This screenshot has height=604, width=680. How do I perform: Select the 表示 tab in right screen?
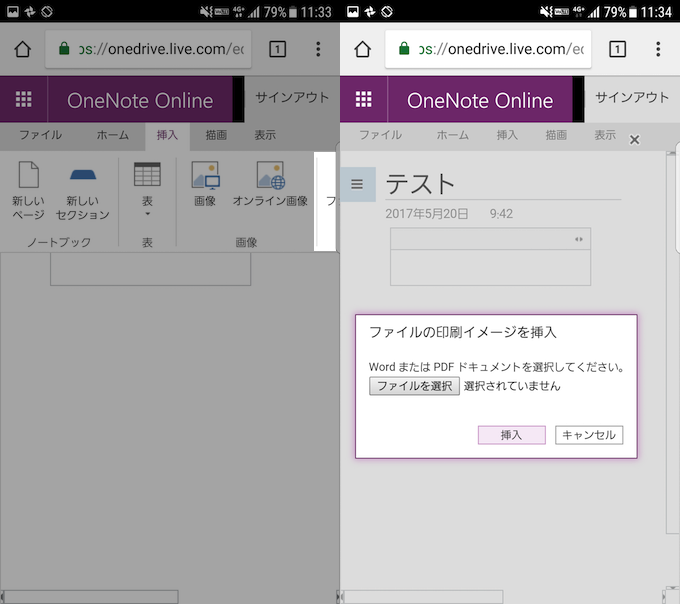click(605, 135)
